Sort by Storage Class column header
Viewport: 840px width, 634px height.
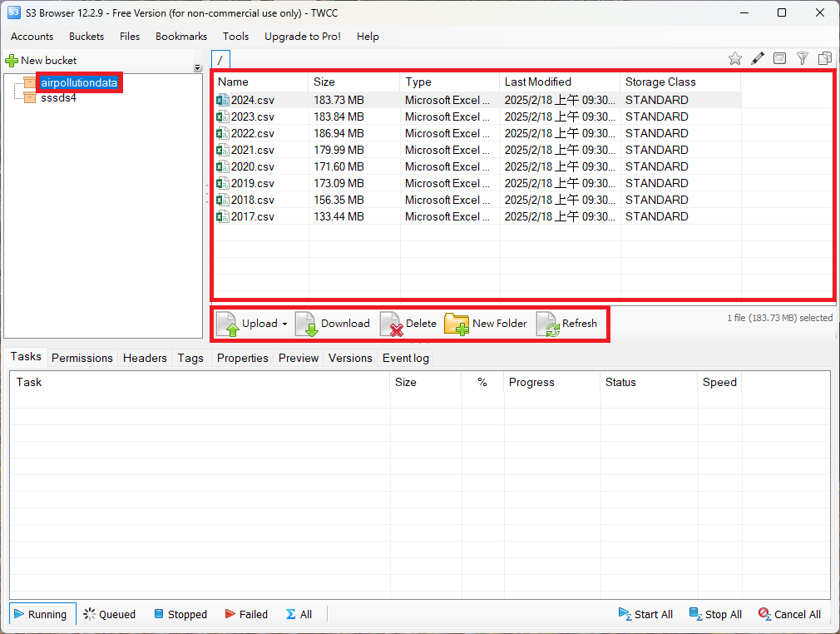[x=681, y=82]
